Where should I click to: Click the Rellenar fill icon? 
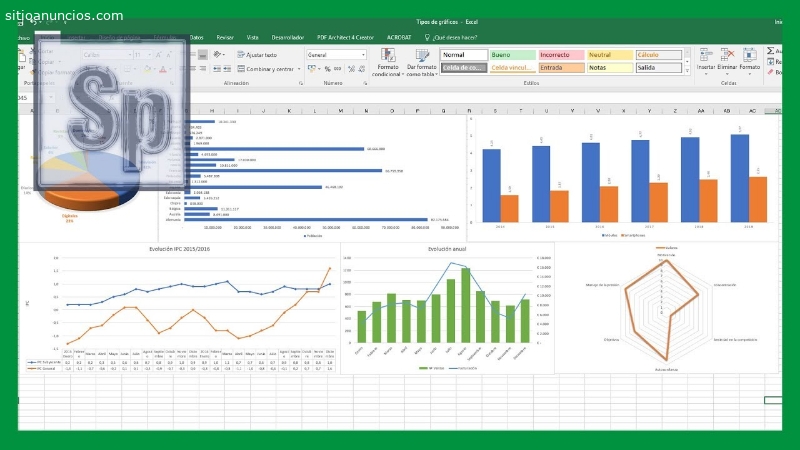(x=770, y=62)
